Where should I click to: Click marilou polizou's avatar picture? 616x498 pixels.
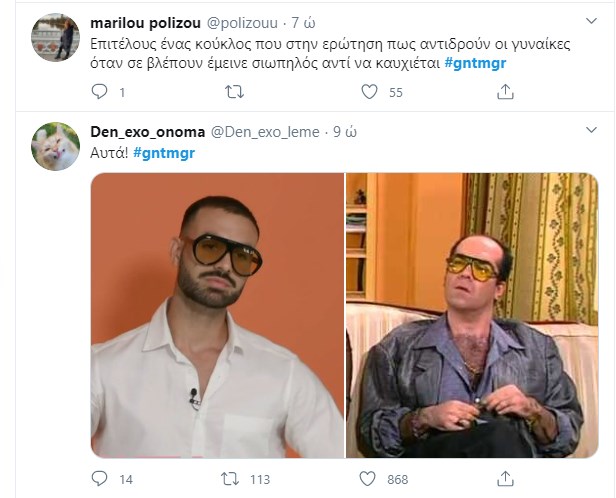click(56, 37)
